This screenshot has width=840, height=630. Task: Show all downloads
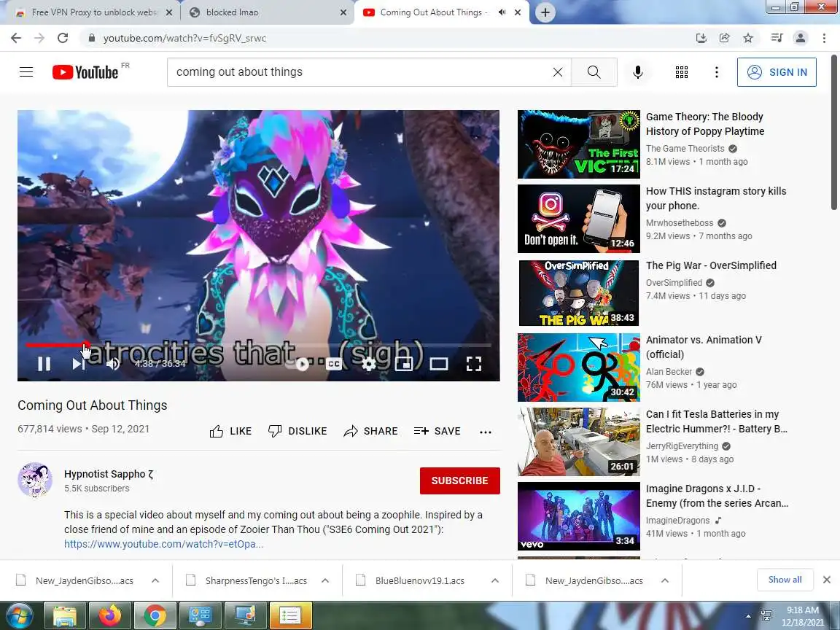(x=785, y=580)
